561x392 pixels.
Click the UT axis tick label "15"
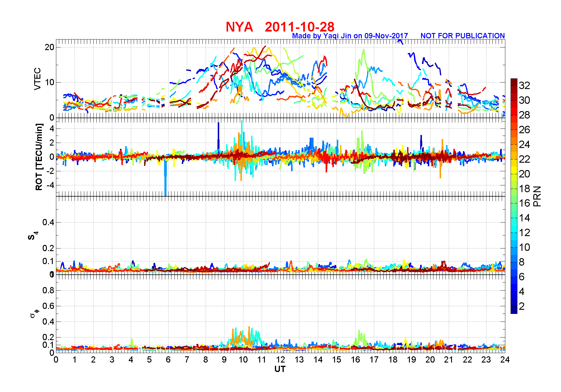pos(336,360)
